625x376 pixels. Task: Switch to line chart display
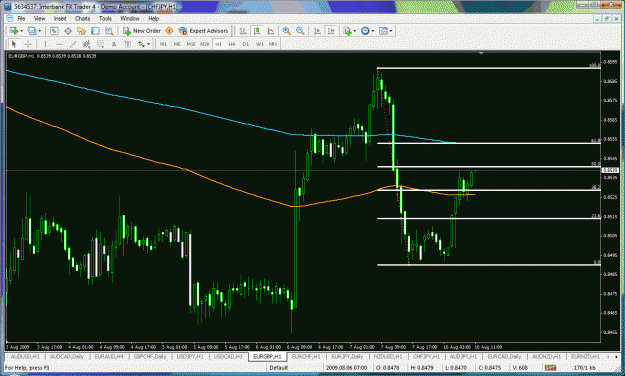click(x=271, y=31)
